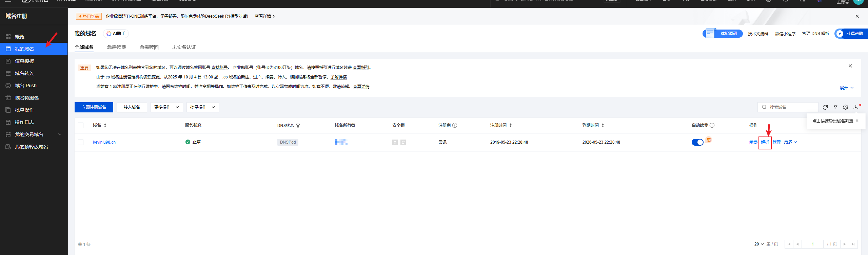This screenshot has height=255, width=868.
Task: Click the DNSPod status tag
Action: (288, 142)
